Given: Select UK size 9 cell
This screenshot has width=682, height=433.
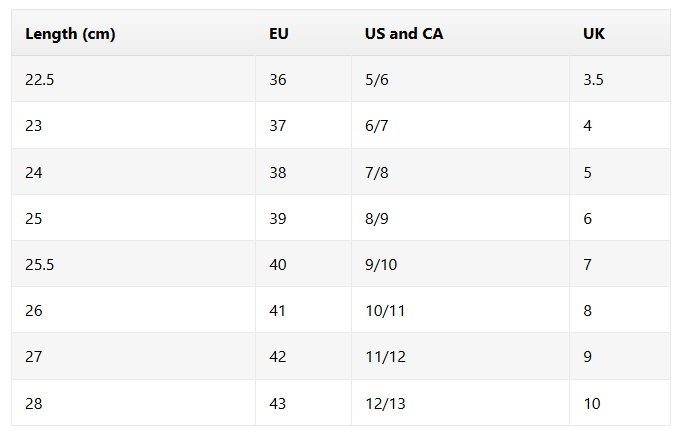Looking at the screenshot, I should 620,356.
